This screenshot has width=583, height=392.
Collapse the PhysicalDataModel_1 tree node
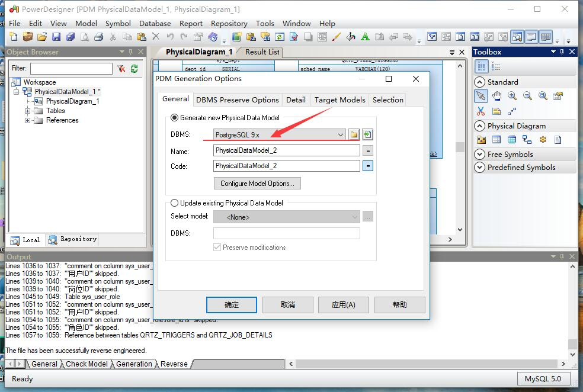click(16, 91)
